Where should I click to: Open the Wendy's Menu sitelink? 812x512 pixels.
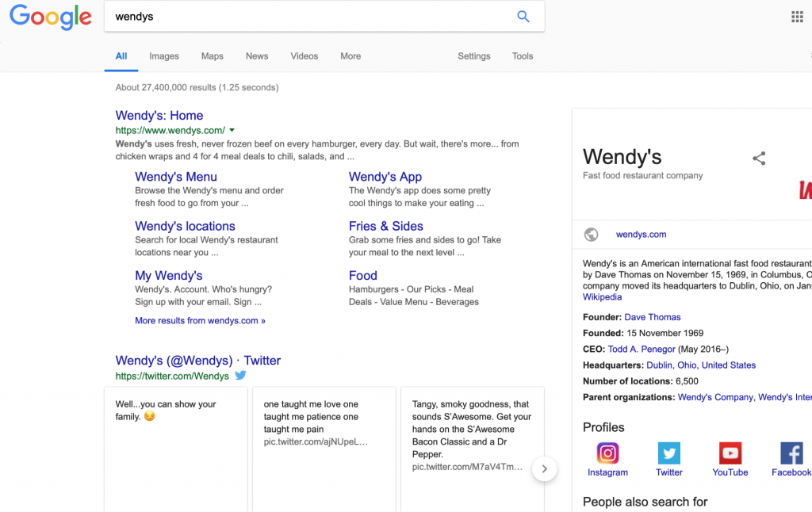pyautogui.click(x=176, y=177)
